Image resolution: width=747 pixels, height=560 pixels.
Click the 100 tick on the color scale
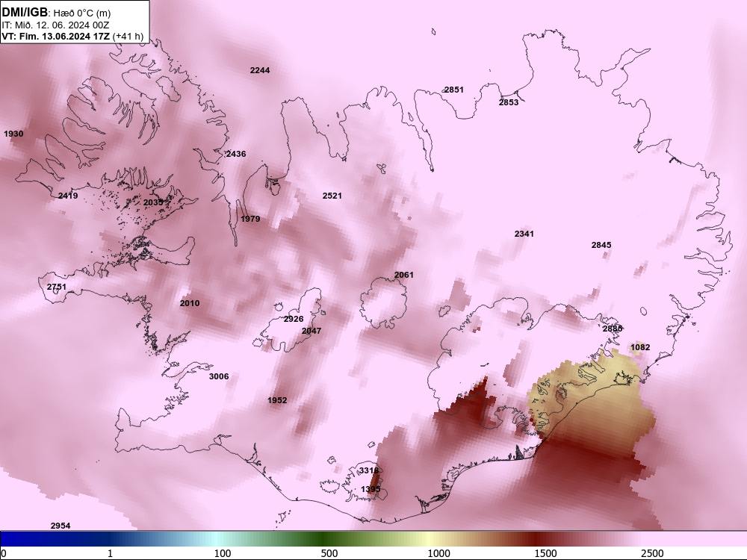223,553
